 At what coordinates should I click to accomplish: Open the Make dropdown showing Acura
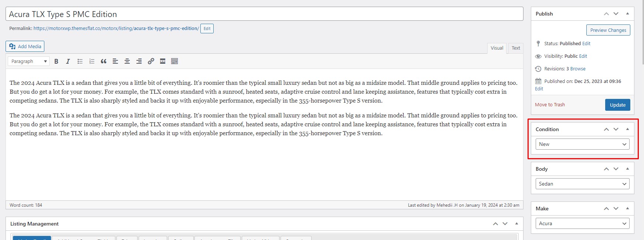[582, 223]
